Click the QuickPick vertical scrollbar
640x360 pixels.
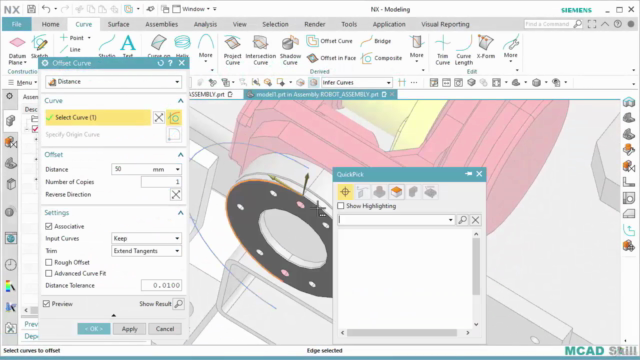click(x=476, y=266)
